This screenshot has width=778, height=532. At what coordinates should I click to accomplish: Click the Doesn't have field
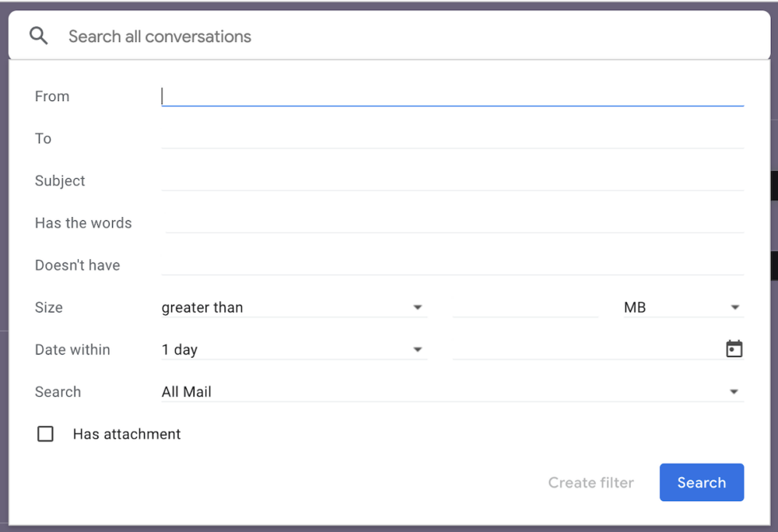click(x=451, y=264)
